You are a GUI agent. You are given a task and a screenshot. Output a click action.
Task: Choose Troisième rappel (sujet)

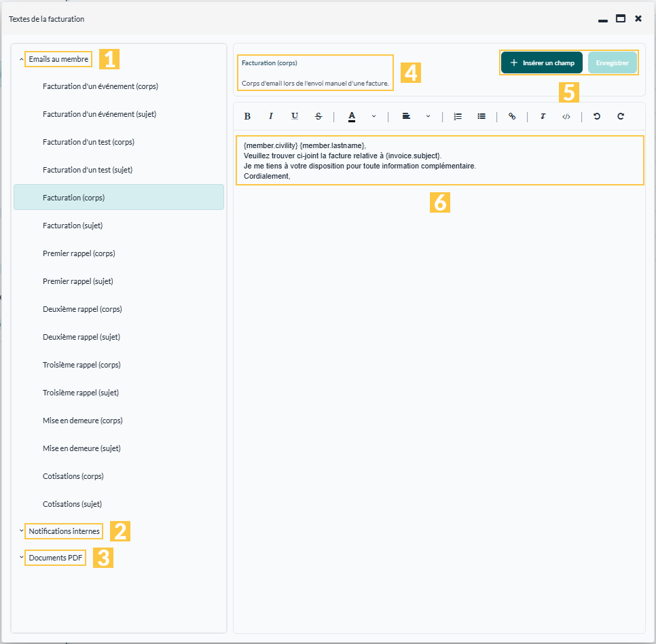coord(119,393)
